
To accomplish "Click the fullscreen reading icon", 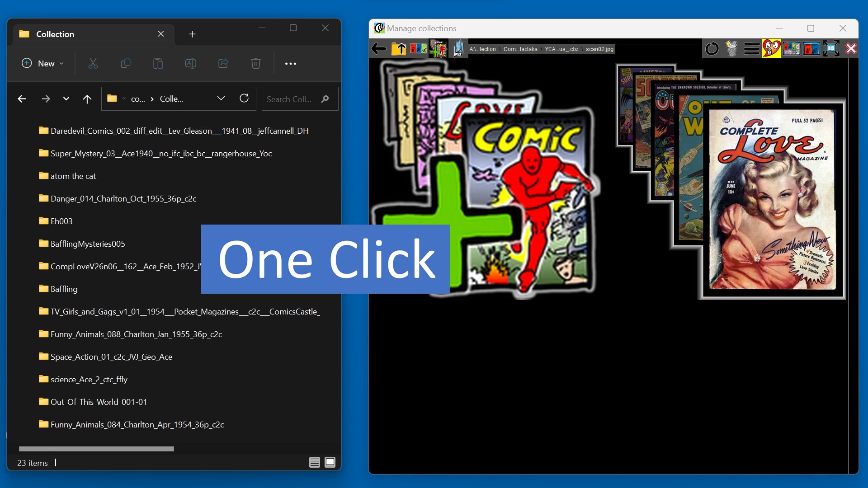I will (x=831, y=48).
